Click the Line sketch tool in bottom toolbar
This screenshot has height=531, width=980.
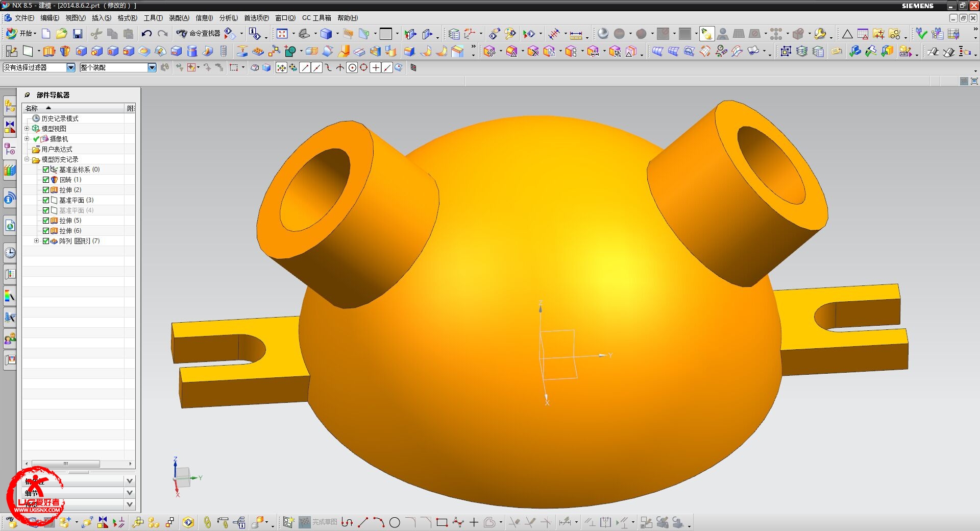coord(363,522)
